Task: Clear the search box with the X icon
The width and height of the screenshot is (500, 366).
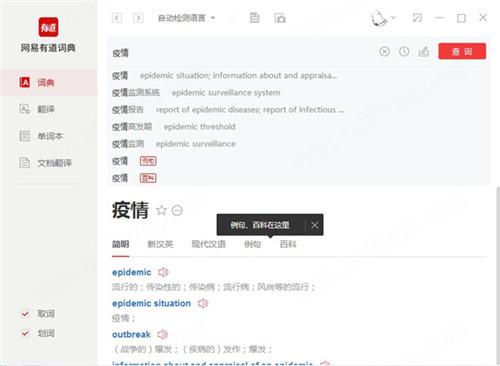Action: tap(384, 52)
